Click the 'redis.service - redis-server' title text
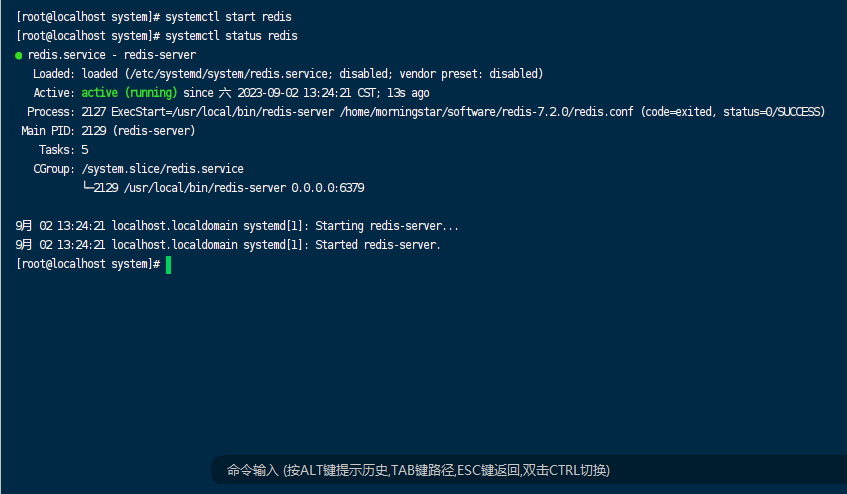Viewport: 847px width, 494px height. (112, 55)
